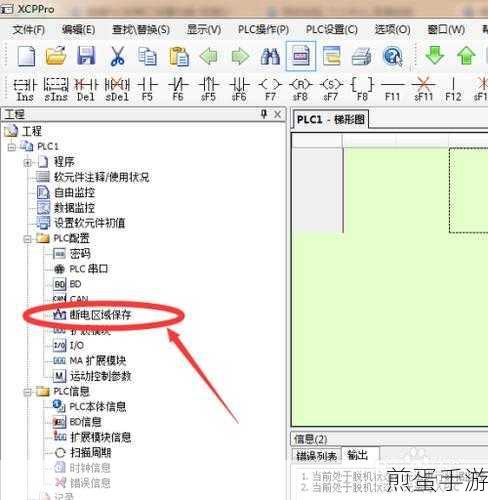This screenshot has height=500, width=488.
Task: Delete horizontal line sF11
Action: [x=423, y=89]
